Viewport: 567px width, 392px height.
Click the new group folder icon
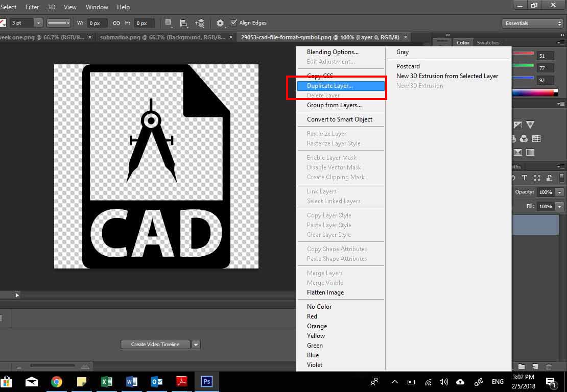522,366
